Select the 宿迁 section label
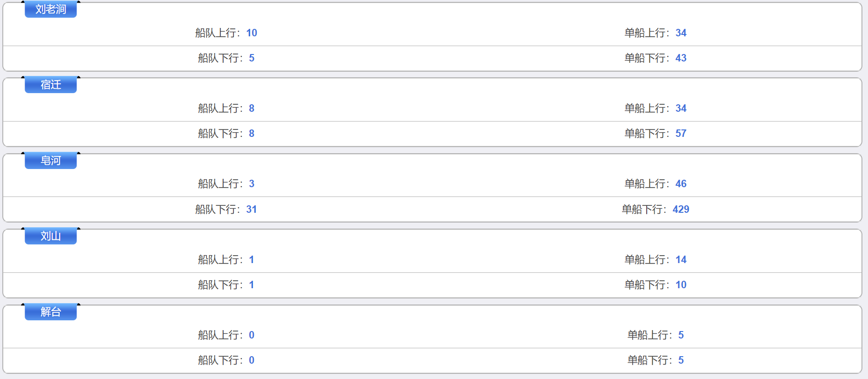Image resolution: width=868 pixels, height=379 pixels. tap(51, 85)
